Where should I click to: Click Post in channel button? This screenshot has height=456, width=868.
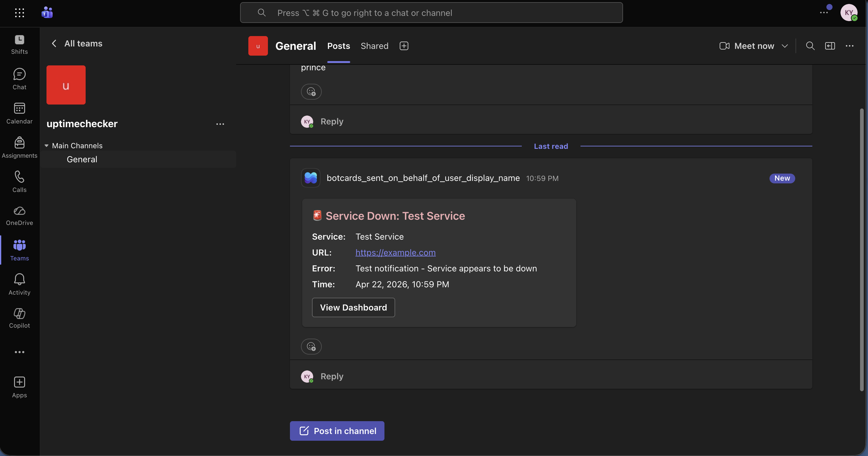point(337,431)
